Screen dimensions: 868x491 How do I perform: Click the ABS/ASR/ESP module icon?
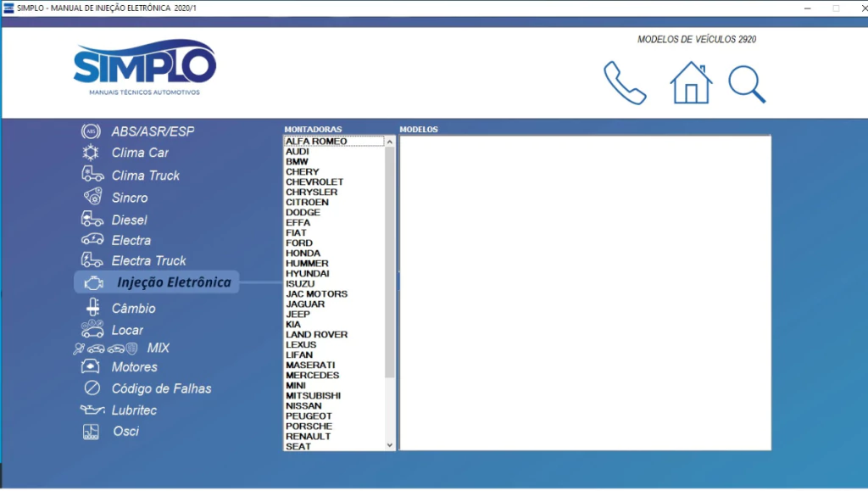pos(91,131)
